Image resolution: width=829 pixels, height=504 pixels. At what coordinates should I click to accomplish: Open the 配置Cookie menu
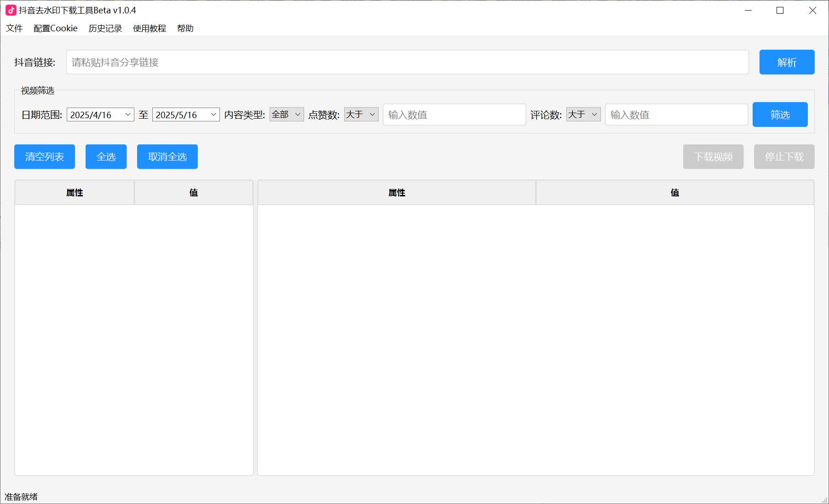55,28
